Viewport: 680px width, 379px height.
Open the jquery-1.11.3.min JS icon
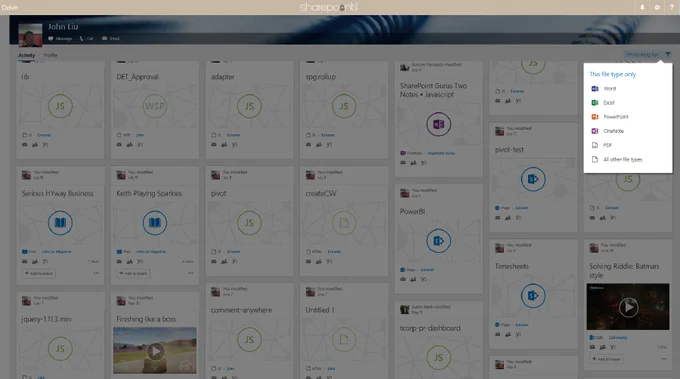(60, 349)
